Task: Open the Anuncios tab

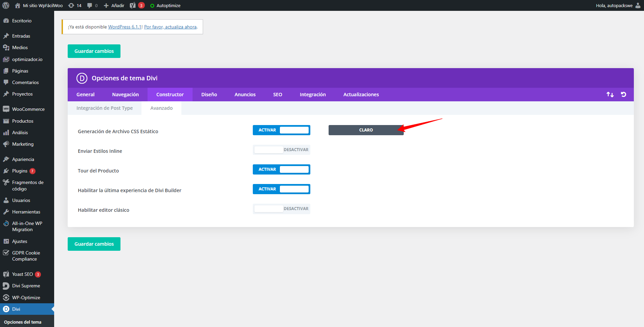Action: tap(245, 95)
